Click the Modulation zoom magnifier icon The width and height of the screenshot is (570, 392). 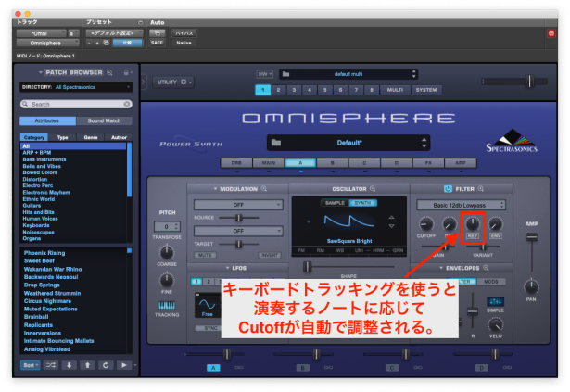point(265,189)
